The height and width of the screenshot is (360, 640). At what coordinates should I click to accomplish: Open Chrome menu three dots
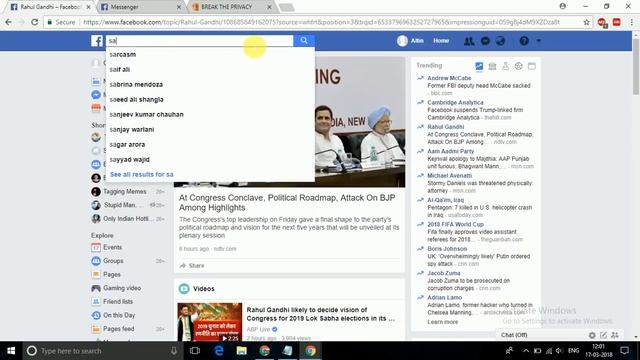click(631, 22)
